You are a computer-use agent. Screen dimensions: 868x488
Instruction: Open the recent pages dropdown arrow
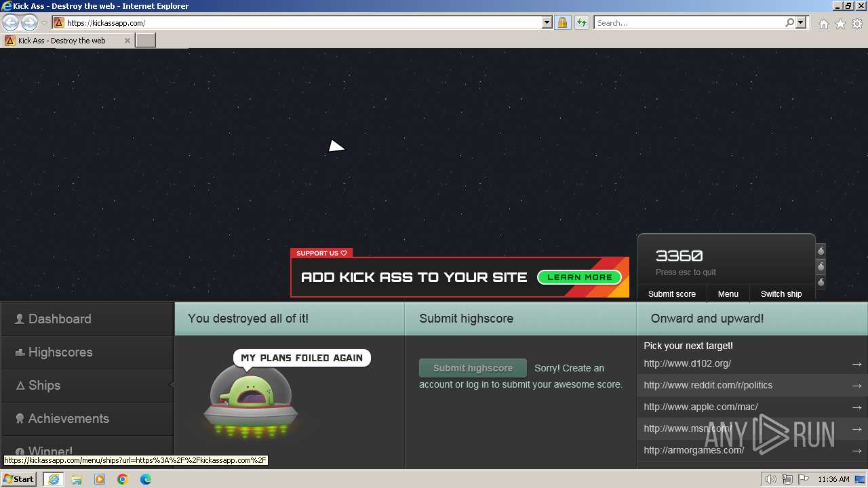pyautogui.click(x=44, y=22)
